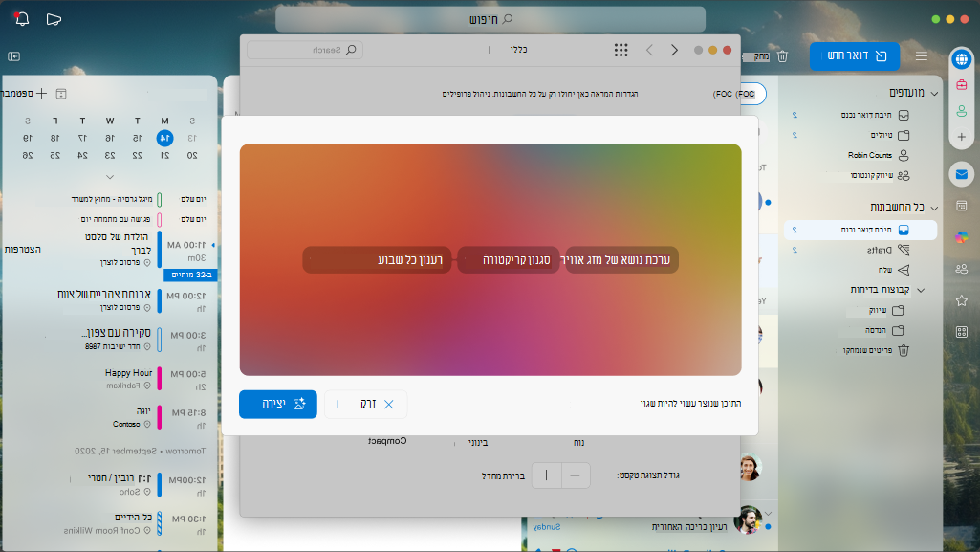Open the Happy Hour event
Screen dimensions: 980x552
pyautogui.click(x=128, y=372)
